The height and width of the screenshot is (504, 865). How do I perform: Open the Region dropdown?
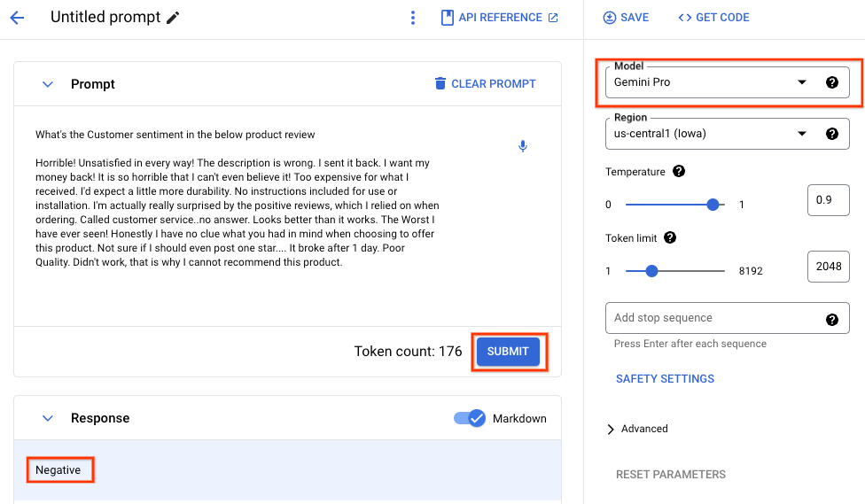(x=709, y=134)
